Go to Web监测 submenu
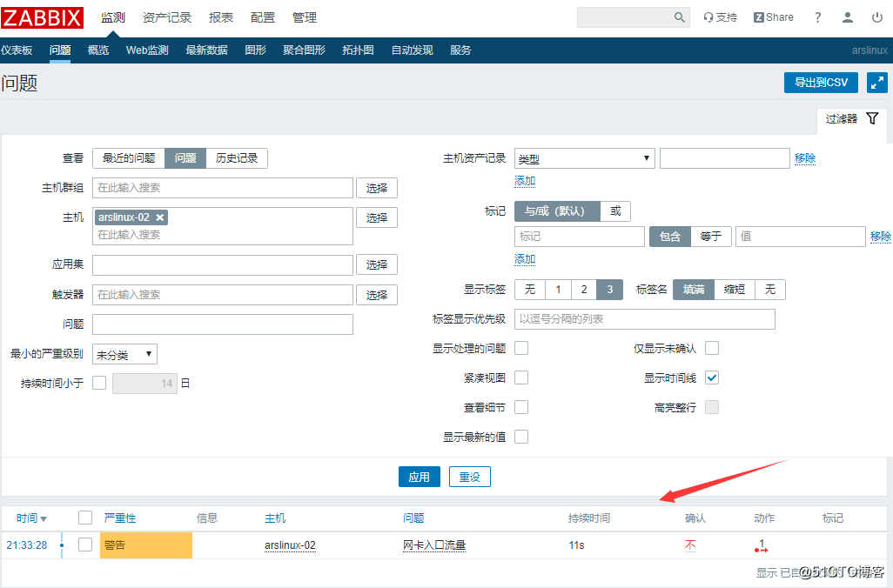The height and width of the screenshot is (588, 893). pyautogui.click(x=147, y=50)
